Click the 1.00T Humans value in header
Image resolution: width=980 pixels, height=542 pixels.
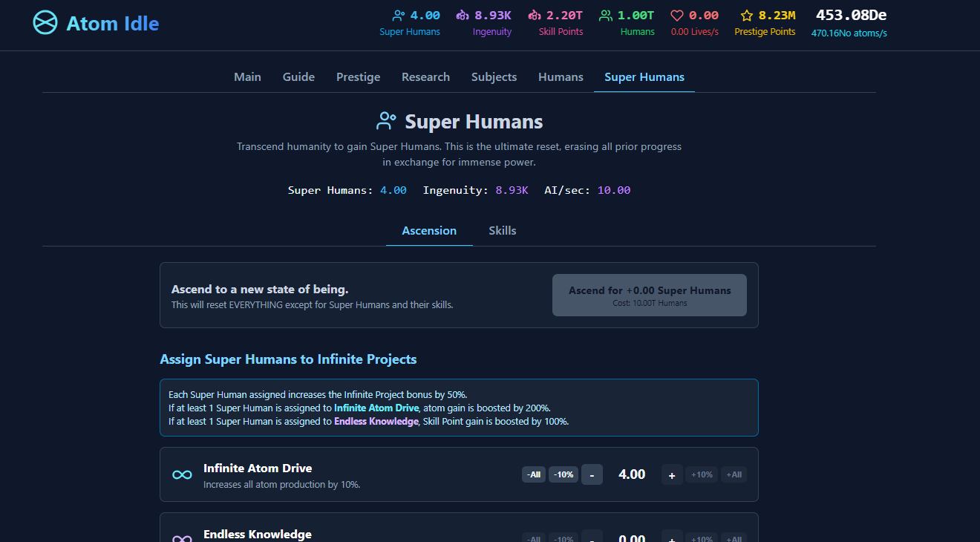[x=636, y=15]
